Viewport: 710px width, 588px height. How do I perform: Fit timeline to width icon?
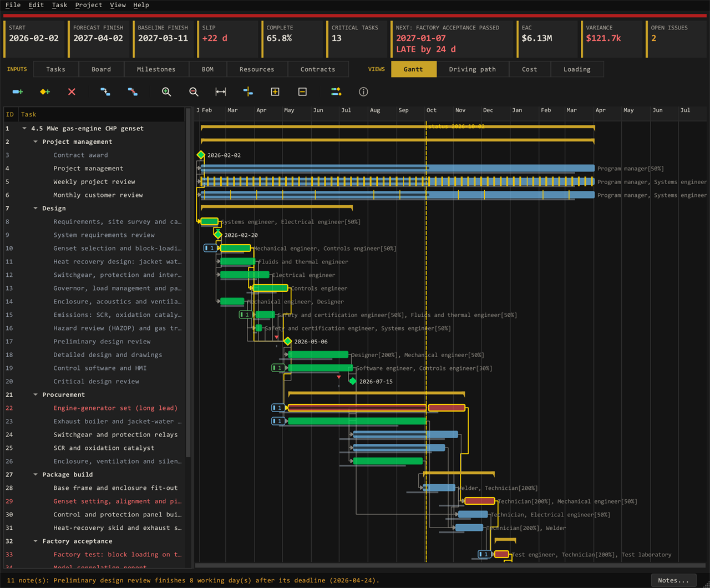[x=221, y=92]
